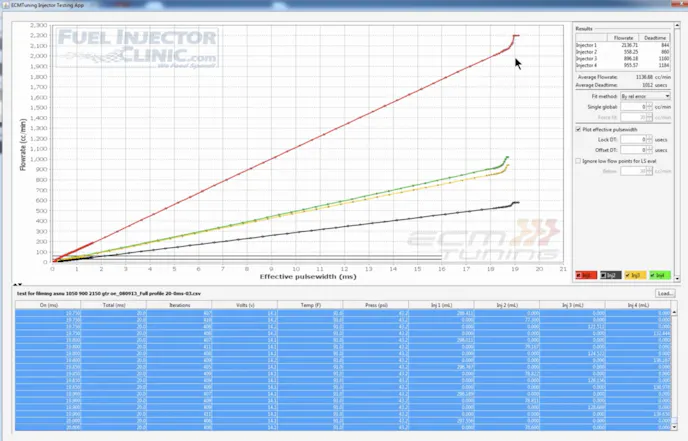Image resolution: width=688 pixels, height=441 pixels.
Task: Toggle the red Inj1 legend button
Action: [x=587, y=274]
